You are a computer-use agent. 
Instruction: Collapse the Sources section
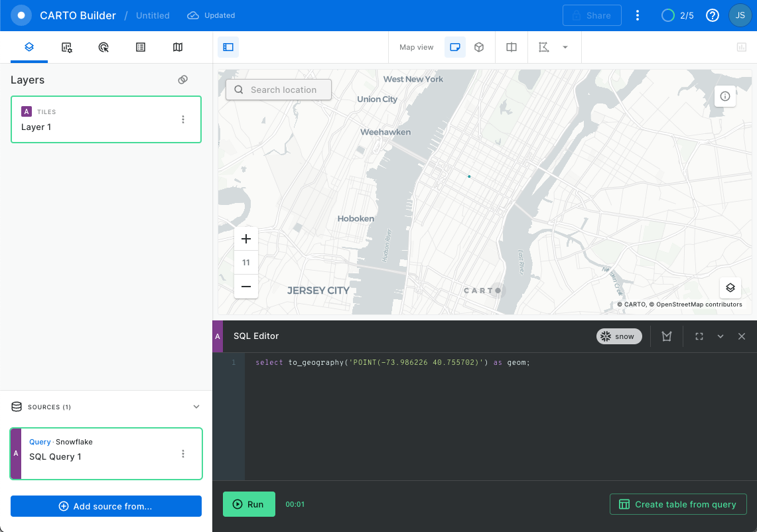(x=196, y=407)
